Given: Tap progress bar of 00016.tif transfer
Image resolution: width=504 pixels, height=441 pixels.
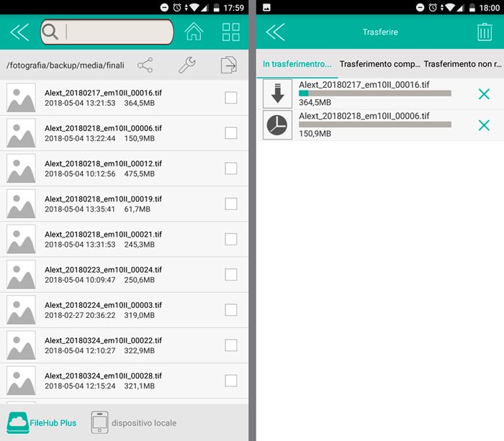Looking at the screenshot, I should pos(375,93).
